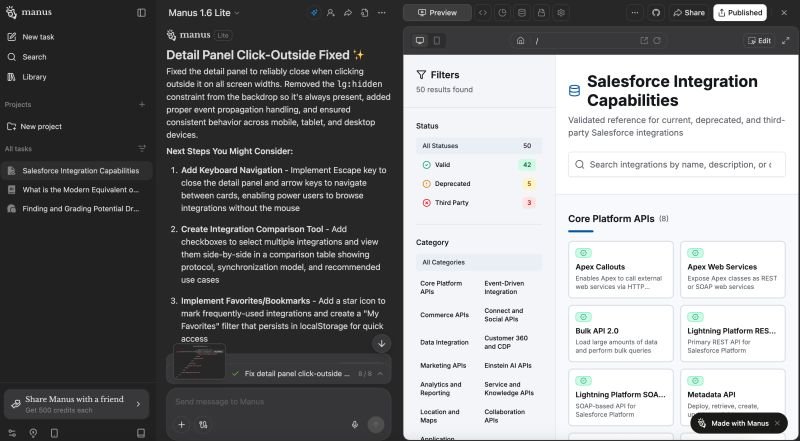800x441 pixels.
Task: Open preview panel more options menu
Action: point(635,13)
